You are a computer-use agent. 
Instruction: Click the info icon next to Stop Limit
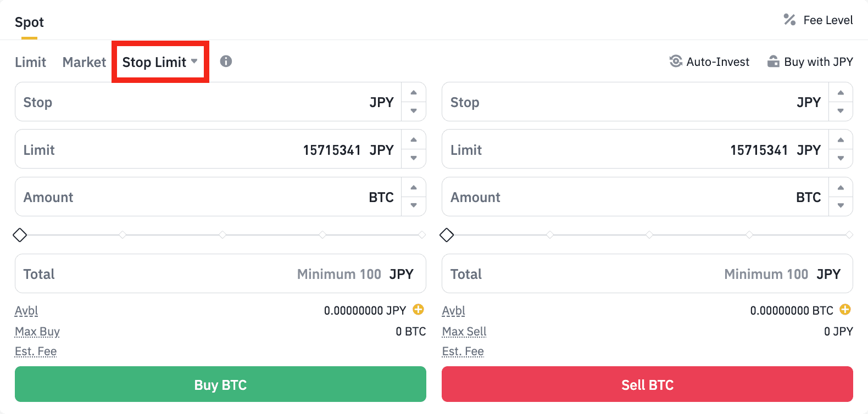click(226, 61)
